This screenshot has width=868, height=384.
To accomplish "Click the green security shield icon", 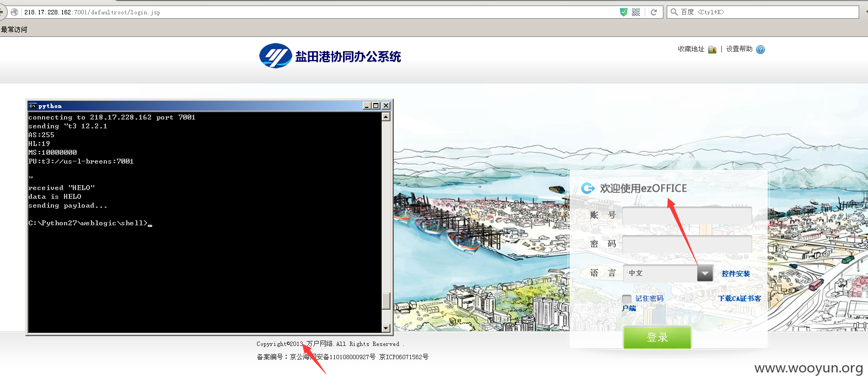I will [x=624, y=12].
